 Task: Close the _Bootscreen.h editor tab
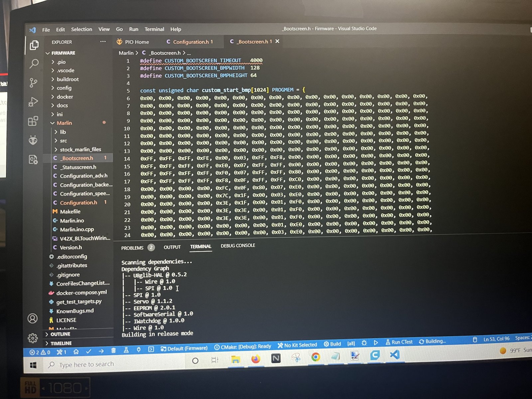click(x=277, y=41)
